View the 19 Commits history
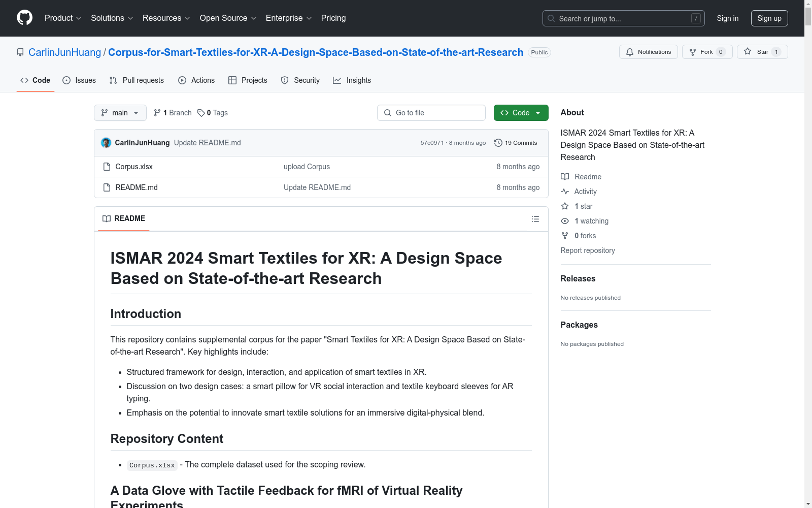This screenshot has width=812, height=508. click(x=516, y=143)
